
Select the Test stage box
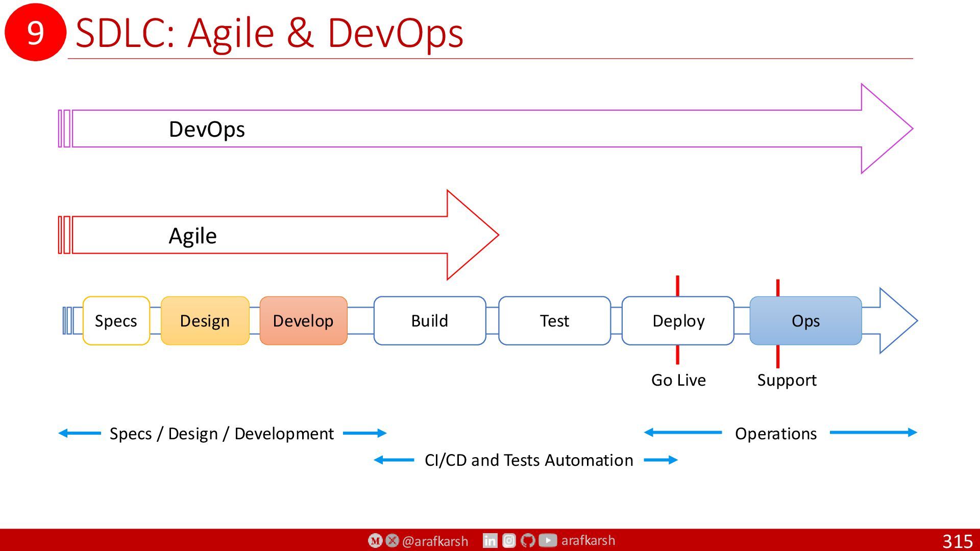pyautogui.click(x=555, y=321)
